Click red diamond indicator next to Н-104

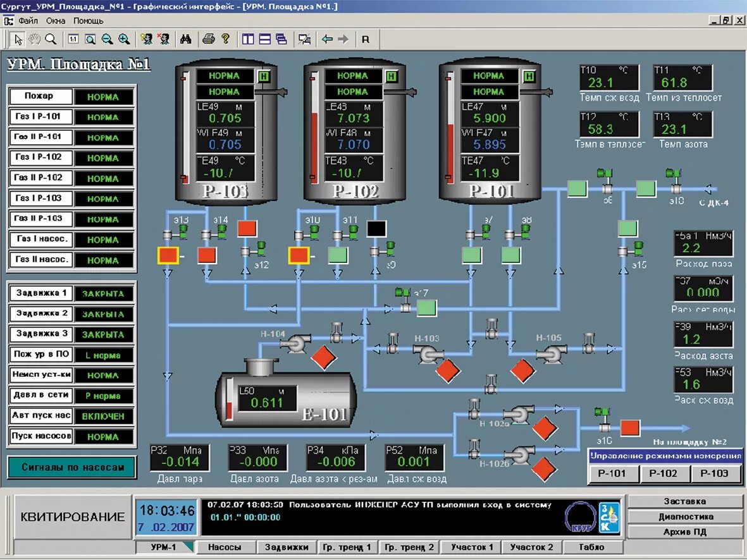pyautogui.click(x=323, y=358)
